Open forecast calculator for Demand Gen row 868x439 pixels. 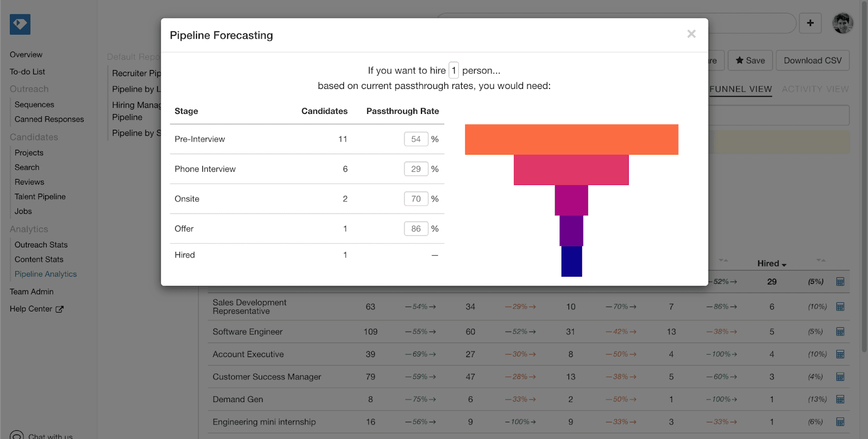tap(840, 399)
